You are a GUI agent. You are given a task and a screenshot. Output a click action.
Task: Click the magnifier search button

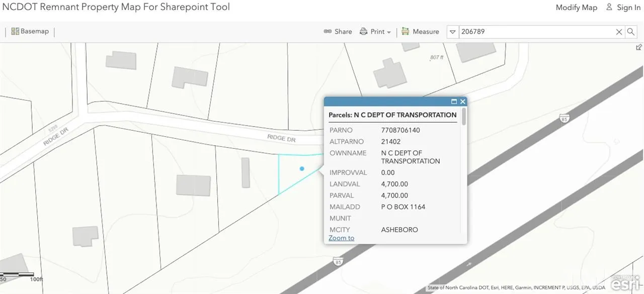click(x=630, y=32)
